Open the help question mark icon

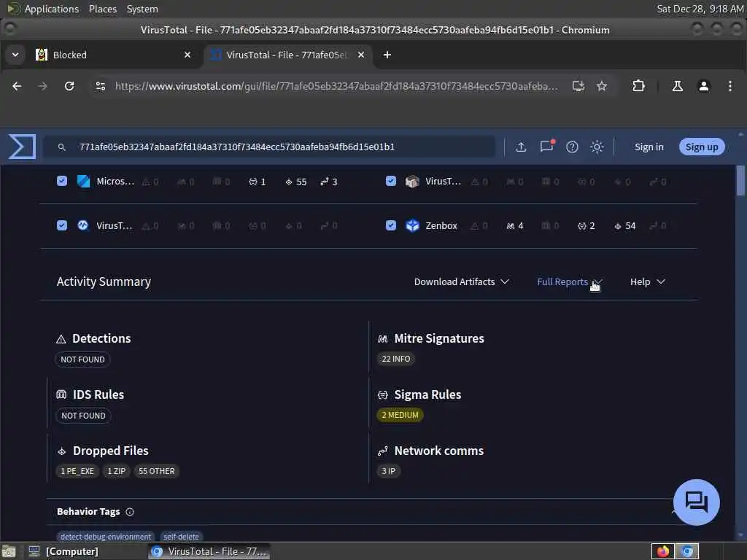(x=572, y=147)
